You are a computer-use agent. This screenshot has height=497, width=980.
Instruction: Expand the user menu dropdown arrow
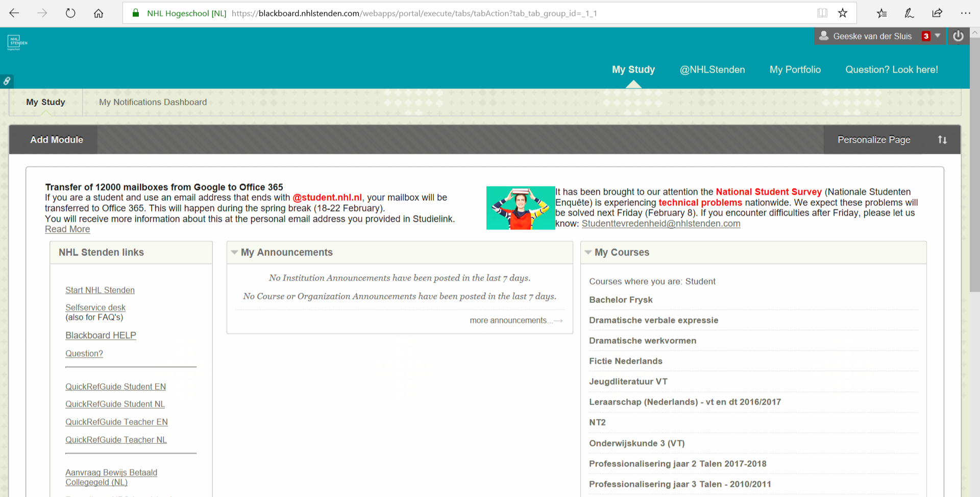coord(938,36)
